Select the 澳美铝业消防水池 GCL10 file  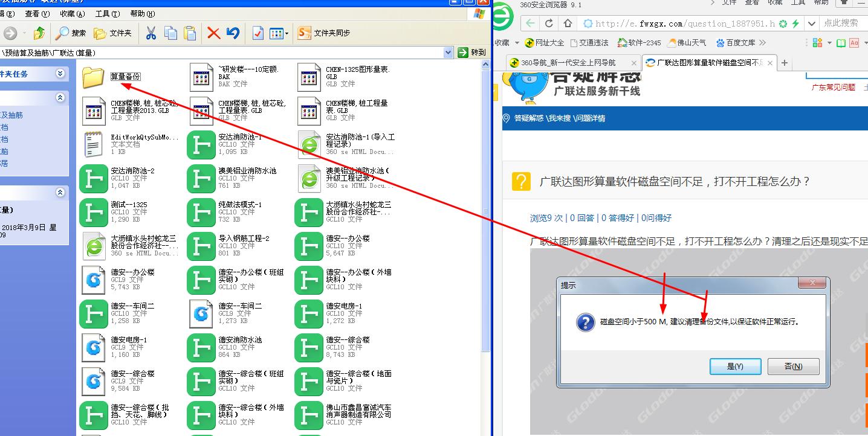pyautogui.click(x=233, y=178)
